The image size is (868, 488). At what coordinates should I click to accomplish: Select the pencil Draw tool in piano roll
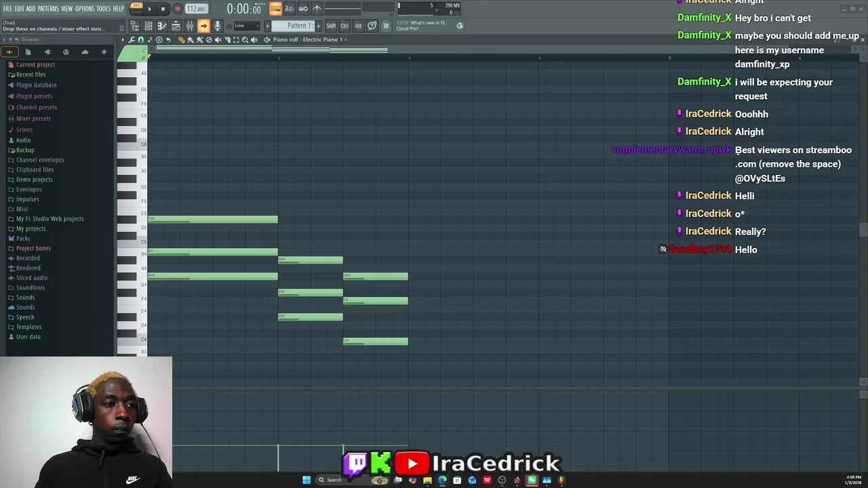[x=181, y=39]
